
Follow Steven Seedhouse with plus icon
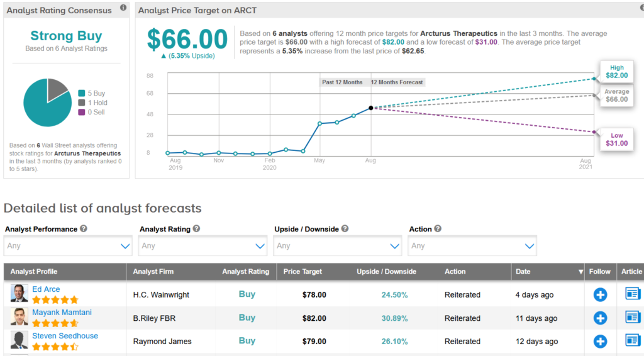pyautogui.click(x=600, y=341)
